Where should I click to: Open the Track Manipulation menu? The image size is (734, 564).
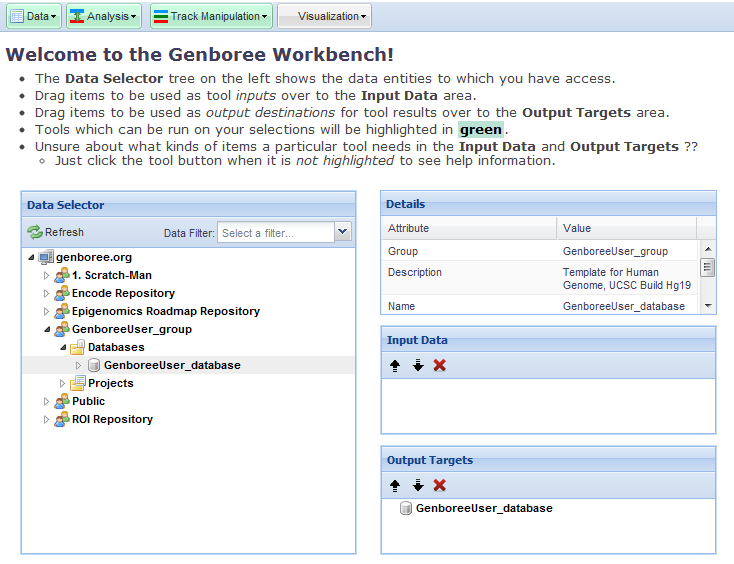210,16
